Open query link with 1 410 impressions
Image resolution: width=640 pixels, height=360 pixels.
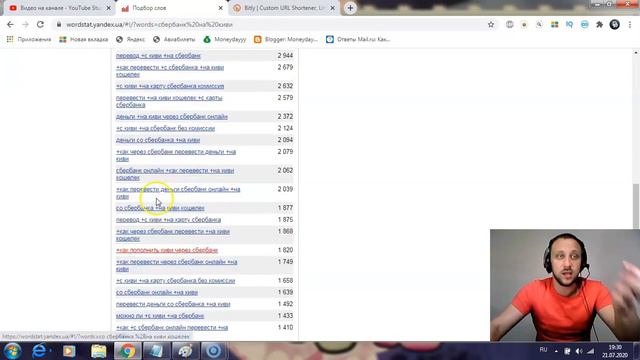172,327
